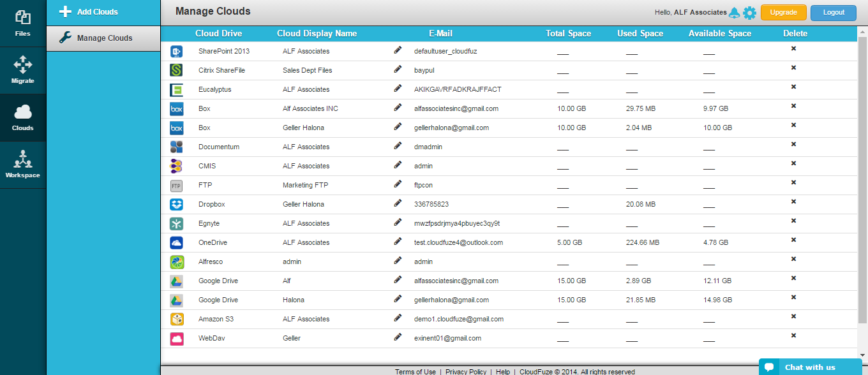Delete the Dropbox cloud

point(794,202)
